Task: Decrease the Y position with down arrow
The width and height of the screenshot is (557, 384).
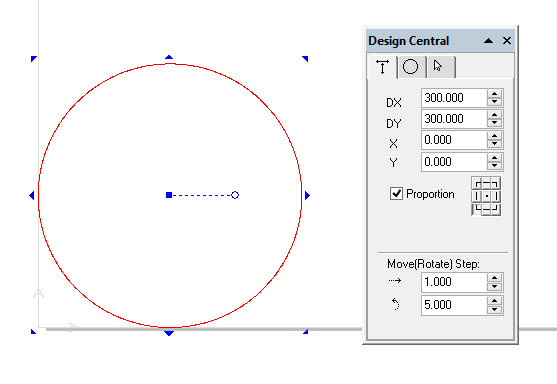Action: click(x=494, y=166)
